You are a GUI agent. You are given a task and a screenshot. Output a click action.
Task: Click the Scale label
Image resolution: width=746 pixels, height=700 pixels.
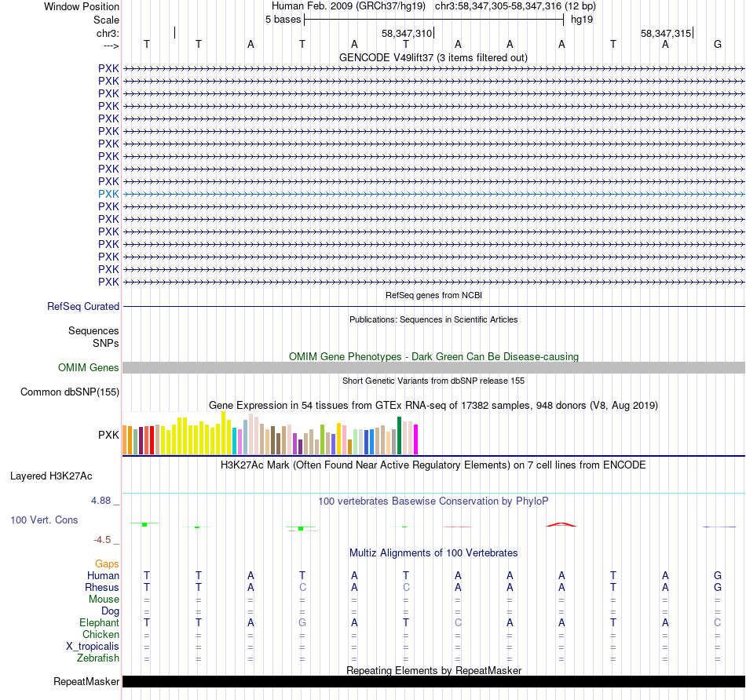tap(106, 20)
